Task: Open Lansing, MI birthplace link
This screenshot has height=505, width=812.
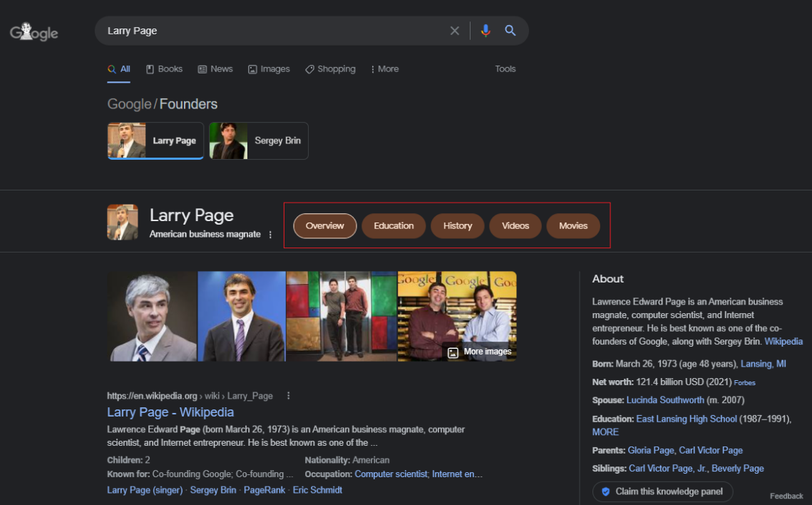Action: (763, 364)
